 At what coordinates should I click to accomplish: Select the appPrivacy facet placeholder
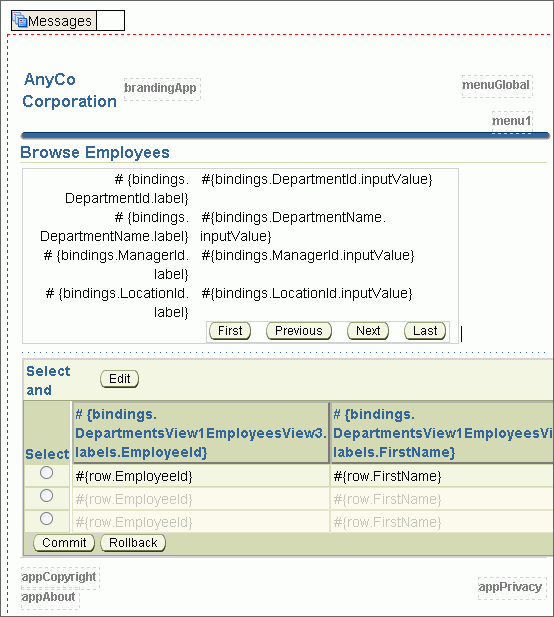click(512, 588)
